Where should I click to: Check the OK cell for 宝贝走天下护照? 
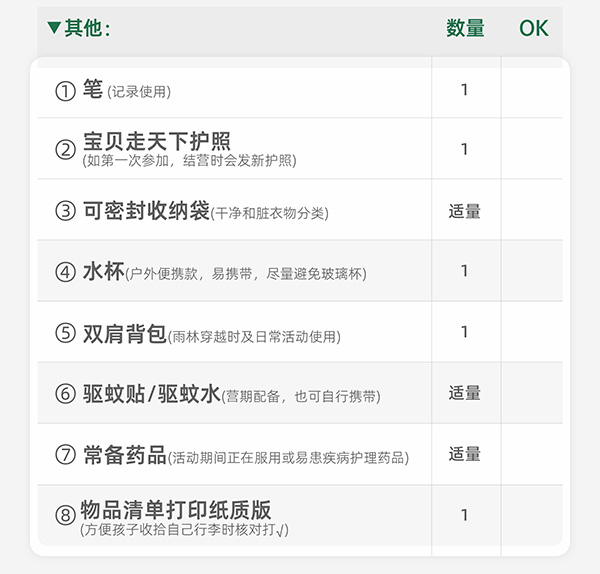pos(532,149)
